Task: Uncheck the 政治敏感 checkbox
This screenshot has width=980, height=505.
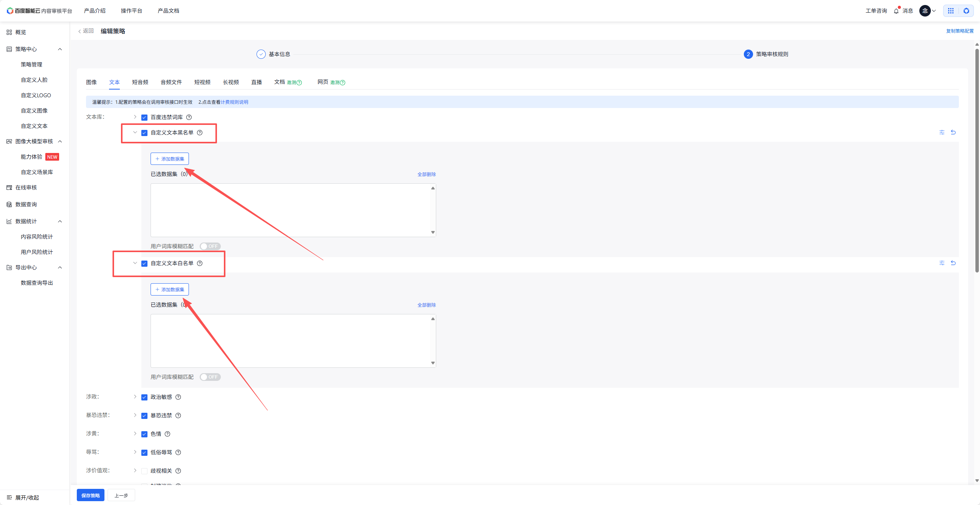Action: pos(144,397)
